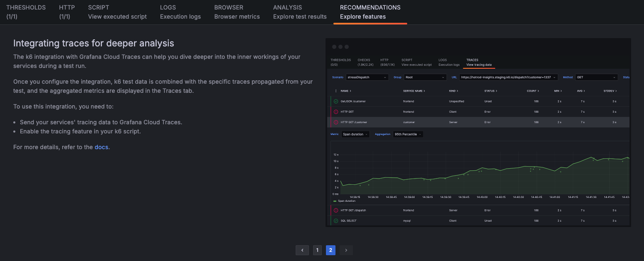Open the docs link for tracing integration
The height and width of the screenshot is (261, 644).
pos(101,147)
